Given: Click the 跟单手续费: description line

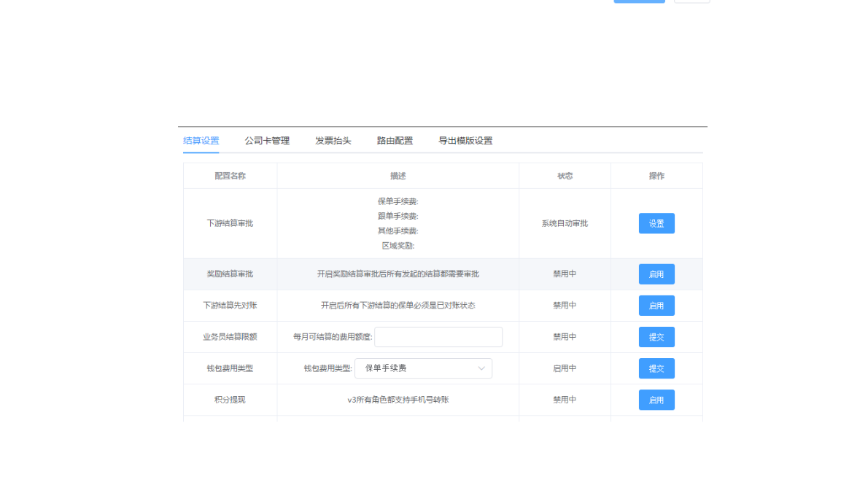Looking at the screenshot, I should pos(398,216).
